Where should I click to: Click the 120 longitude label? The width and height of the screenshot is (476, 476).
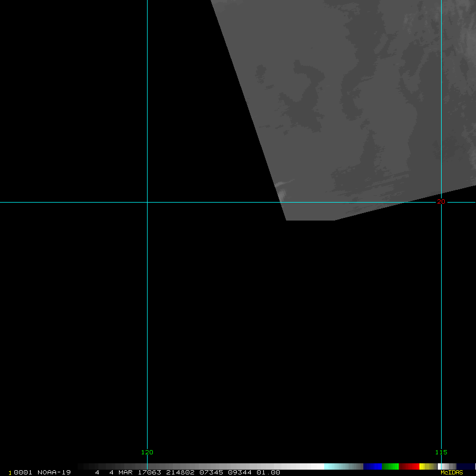tap(147, 452)
